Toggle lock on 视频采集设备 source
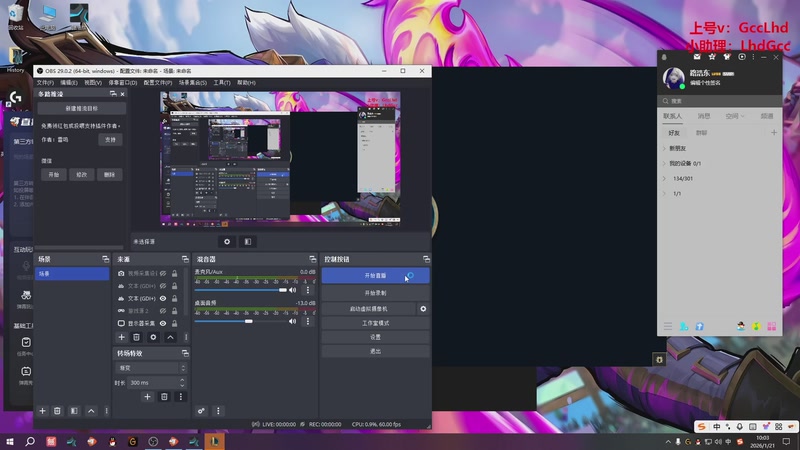800x450 pixels. (x=174, y=273)
